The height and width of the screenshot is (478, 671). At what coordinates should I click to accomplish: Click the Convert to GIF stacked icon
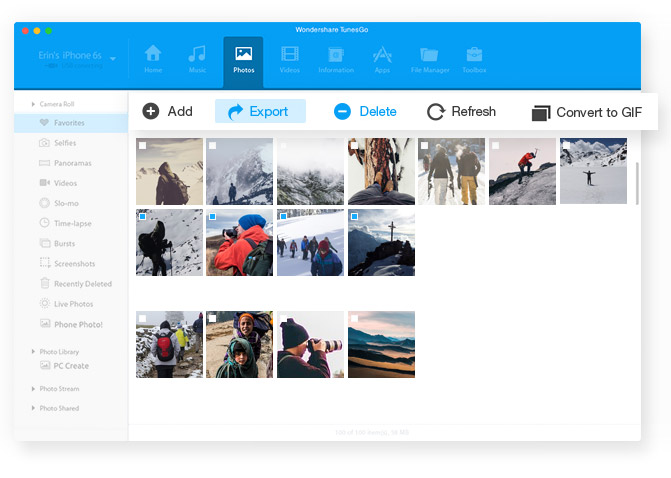(x=541, y=113)
